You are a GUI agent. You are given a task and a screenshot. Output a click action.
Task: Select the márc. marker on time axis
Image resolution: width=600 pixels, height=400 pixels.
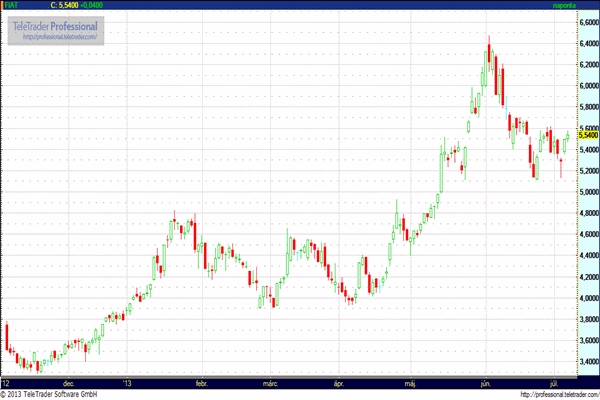(x=270, y=382)
